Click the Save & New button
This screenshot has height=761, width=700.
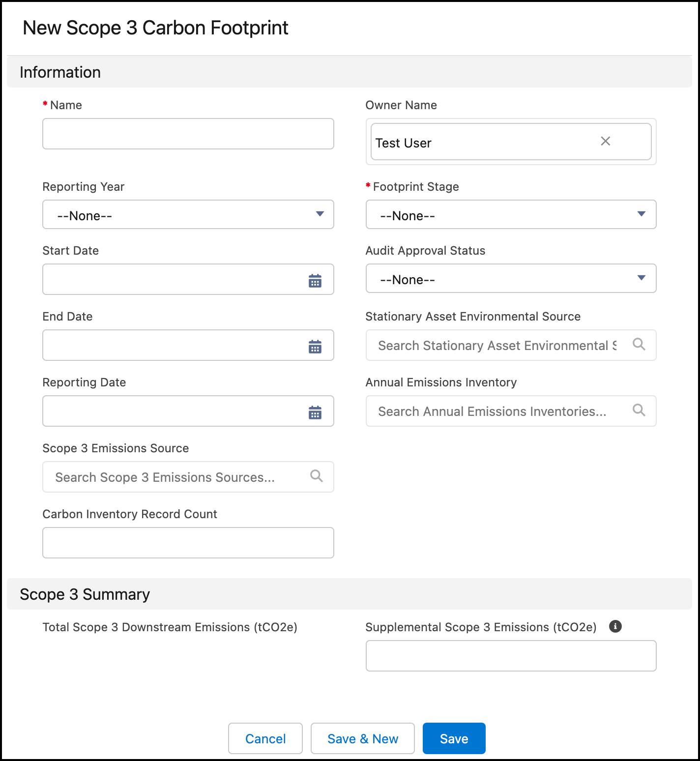point(362,738)
